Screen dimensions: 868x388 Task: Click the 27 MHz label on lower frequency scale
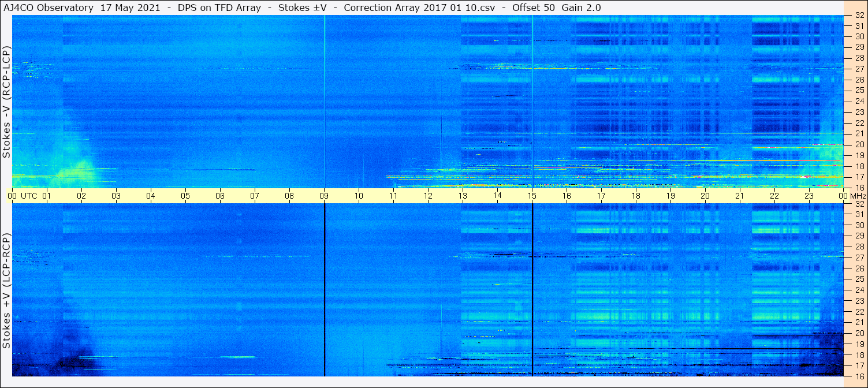click(x=859, y=258)
